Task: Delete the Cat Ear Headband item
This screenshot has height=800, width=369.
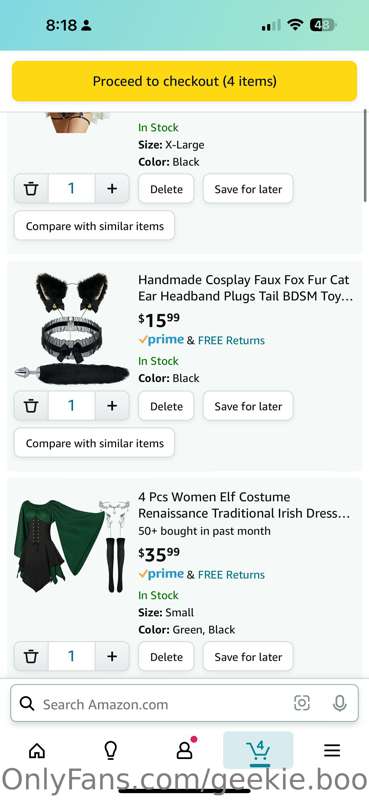Action: (166, 406)
